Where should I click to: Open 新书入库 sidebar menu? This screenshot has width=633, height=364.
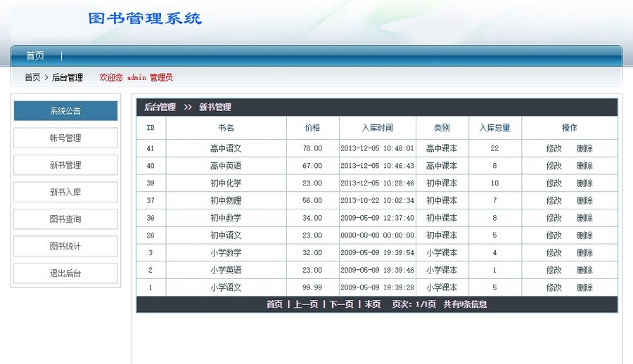click(x=65, y=192)
